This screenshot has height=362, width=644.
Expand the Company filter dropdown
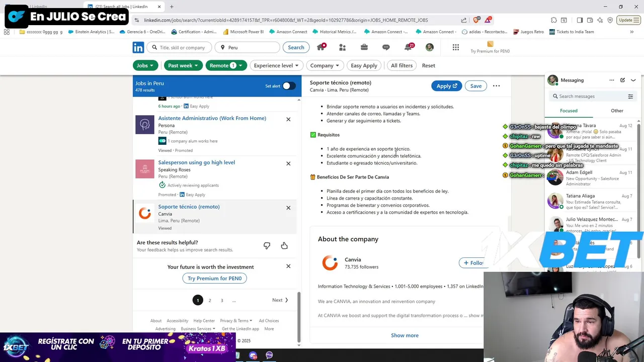click(x=325, y=65)
